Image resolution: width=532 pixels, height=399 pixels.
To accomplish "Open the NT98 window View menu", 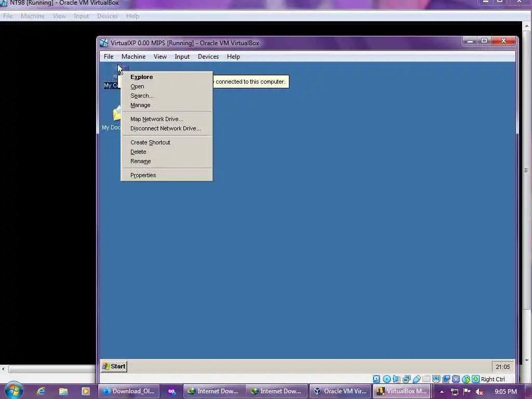I will (x=59, y=16).
